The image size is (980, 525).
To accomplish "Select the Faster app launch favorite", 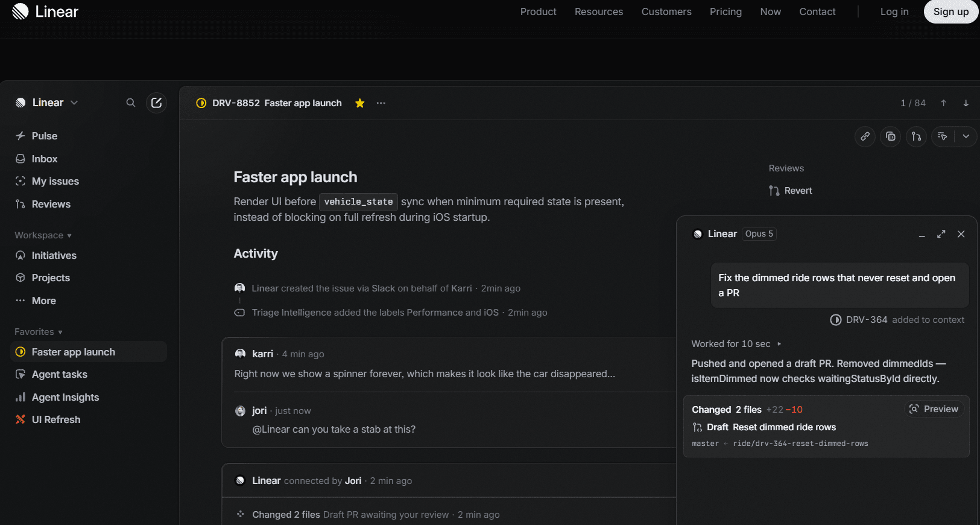I will click(89, 352).
